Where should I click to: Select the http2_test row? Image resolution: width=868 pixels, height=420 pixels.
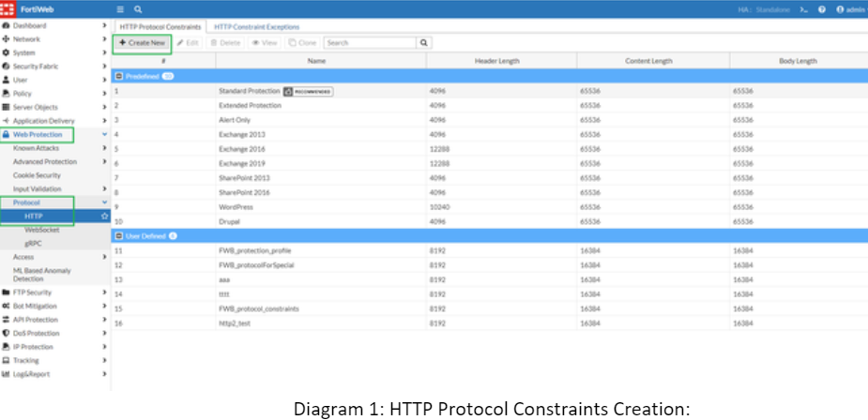(489, 323)
